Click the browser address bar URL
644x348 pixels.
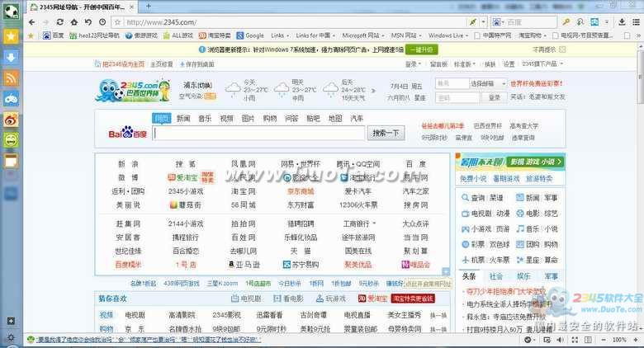click(161, 22)
